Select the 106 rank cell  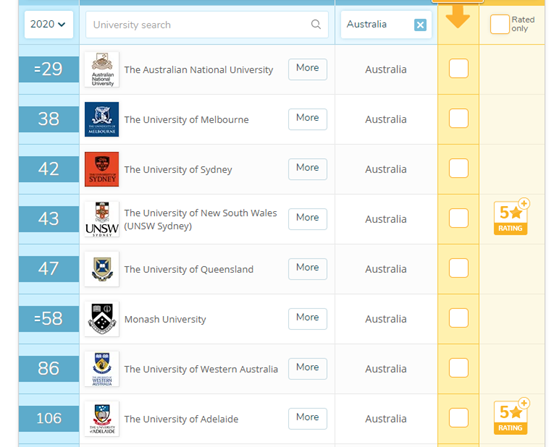[49, 419]
